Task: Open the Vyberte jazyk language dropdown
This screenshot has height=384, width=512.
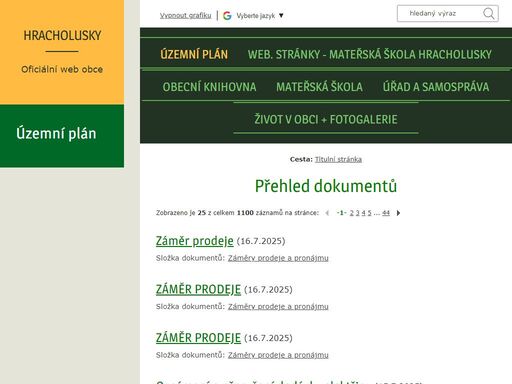Action: 260,16
